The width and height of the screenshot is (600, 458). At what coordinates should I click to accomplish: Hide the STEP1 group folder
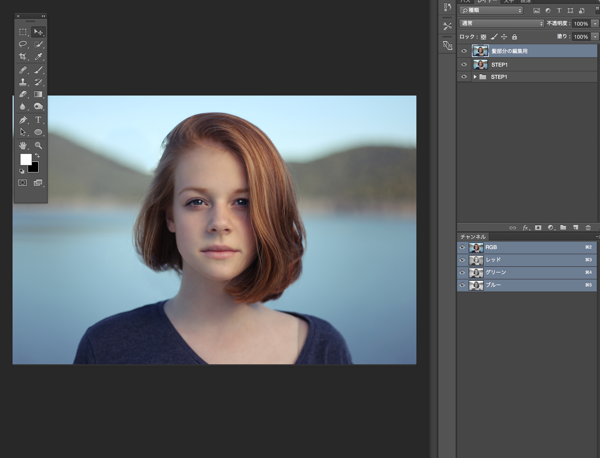(464, 77)
